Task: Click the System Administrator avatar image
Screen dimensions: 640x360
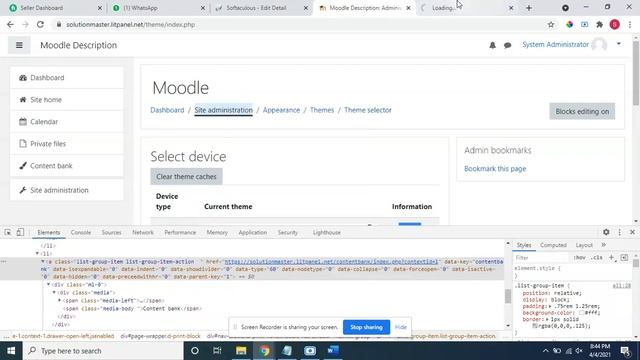Action: (599, 44)
